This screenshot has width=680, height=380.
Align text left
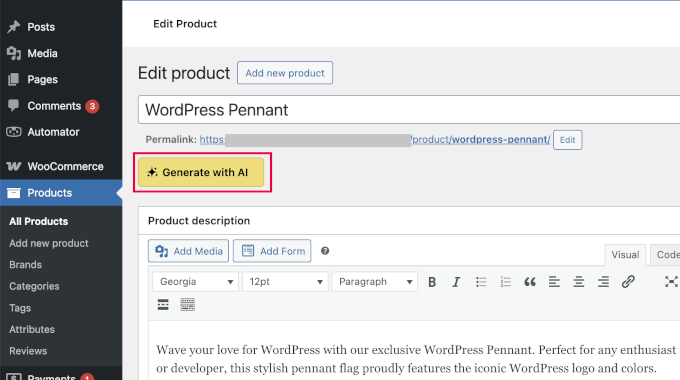(x=554, y=282)
